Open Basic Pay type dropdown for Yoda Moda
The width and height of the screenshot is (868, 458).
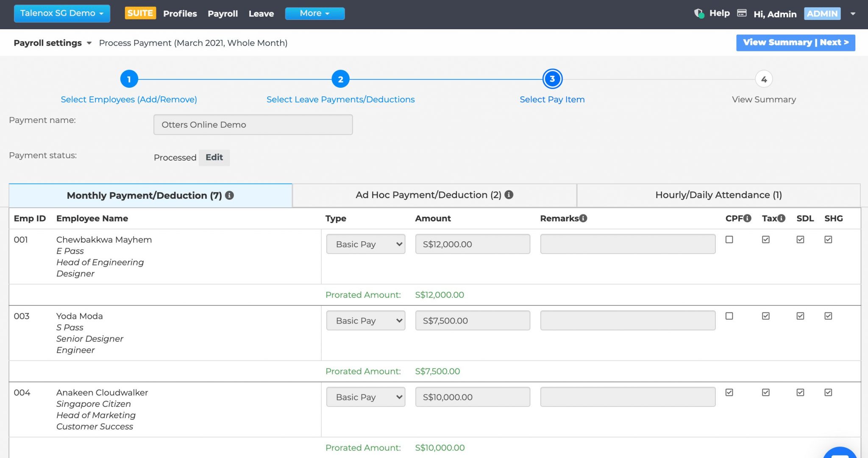point(365,321)
